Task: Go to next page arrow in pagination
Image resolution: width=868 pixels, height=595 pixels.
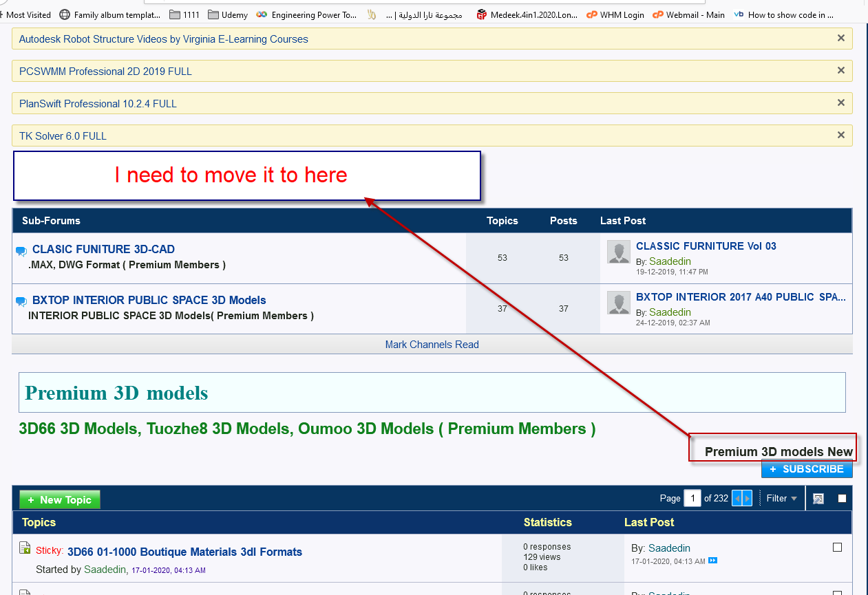Action: [x=748, y=498]
